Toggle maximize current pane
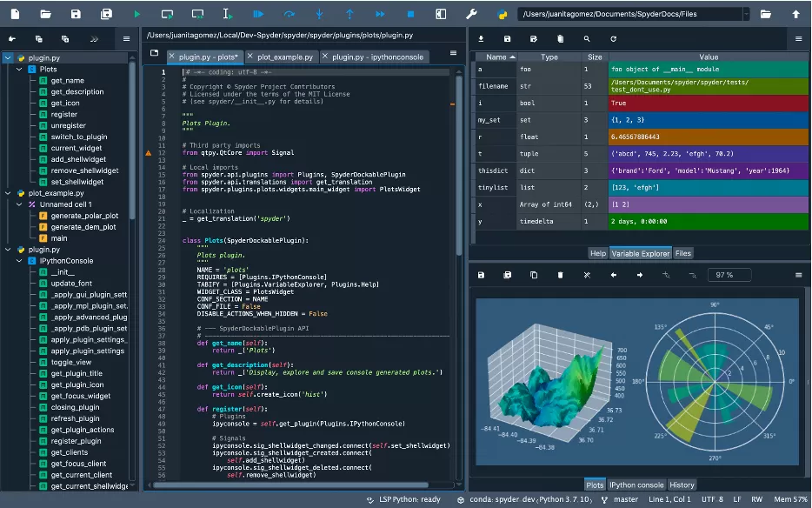This screenshot has height=508, width=812. (440, 13)
